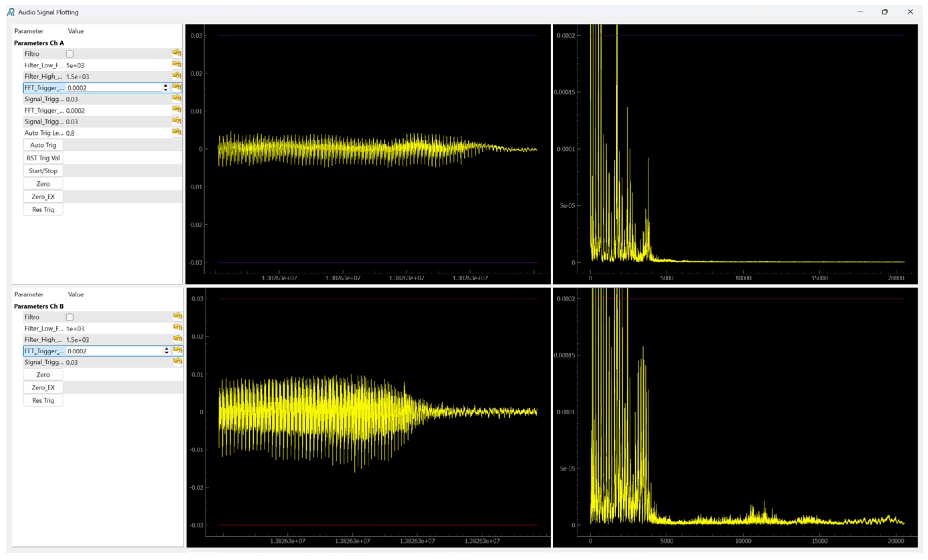Enable Filtro checkbox for Channel A
Viewport: 928px width, 560px height.
tap(70, 54)
